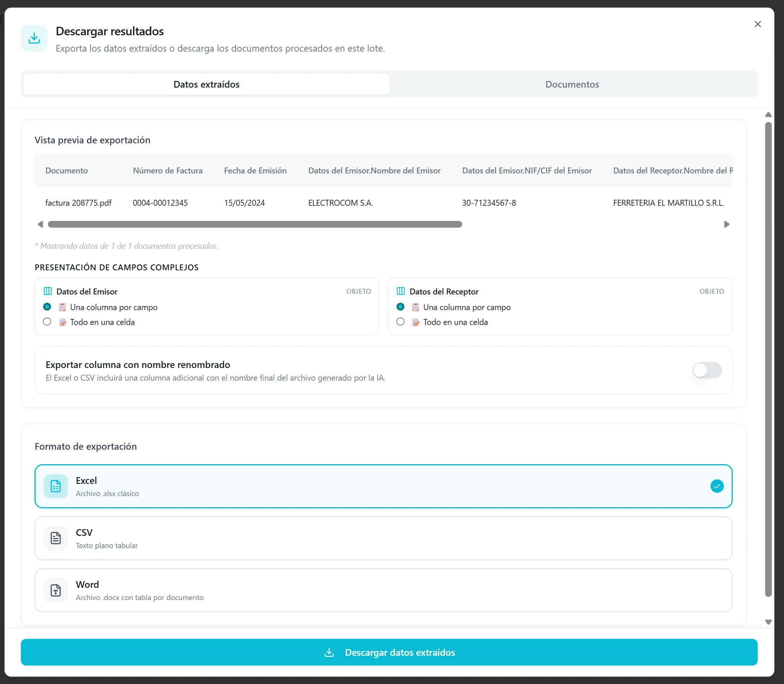Select the FERRETERIA EL MARTILLO S.R.L. cell
Image resolution: width=784 pixels, height=684 pixels.
(669, 203)
